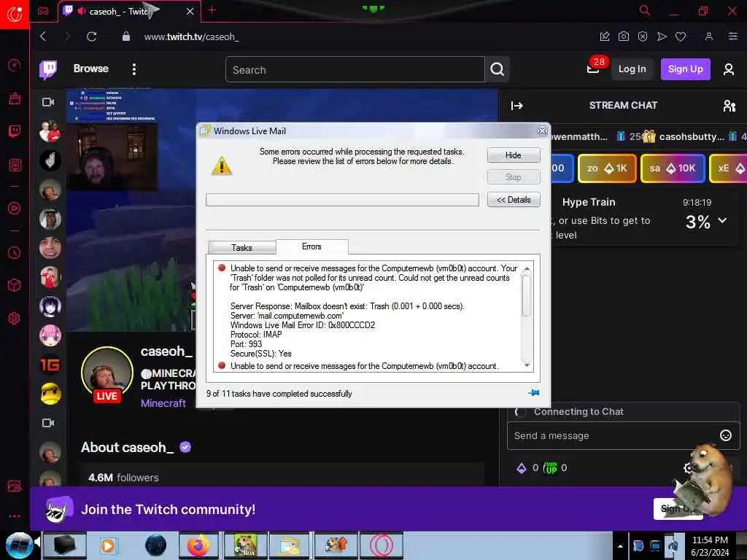The image size is (747, 560).
Task: Open ad blocker shield icon
Action: [642, 36]
